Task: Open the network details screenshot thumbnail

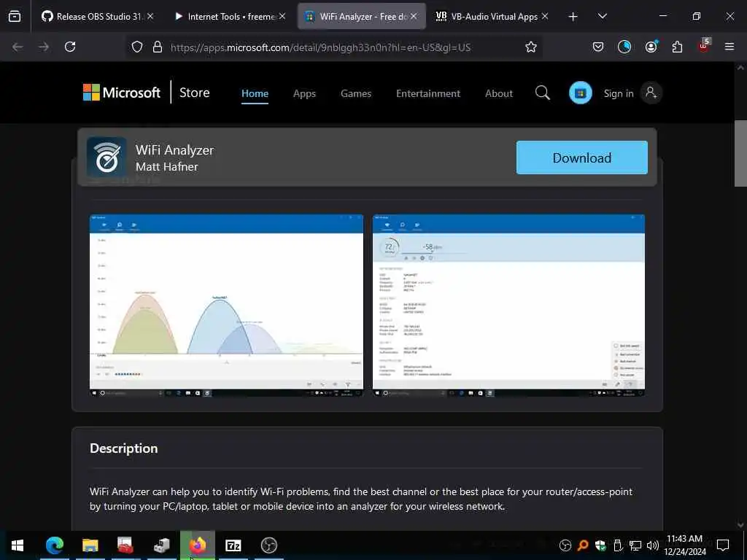Action: pos(508,306)
